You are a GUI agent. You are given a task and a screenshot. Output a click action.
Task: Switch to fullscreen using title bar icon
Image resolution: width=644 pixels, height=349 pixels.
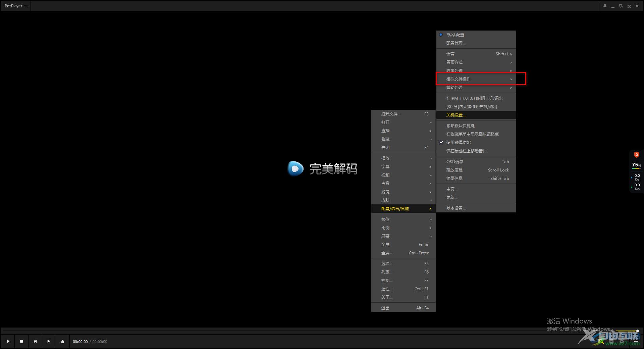pos(629,6)
